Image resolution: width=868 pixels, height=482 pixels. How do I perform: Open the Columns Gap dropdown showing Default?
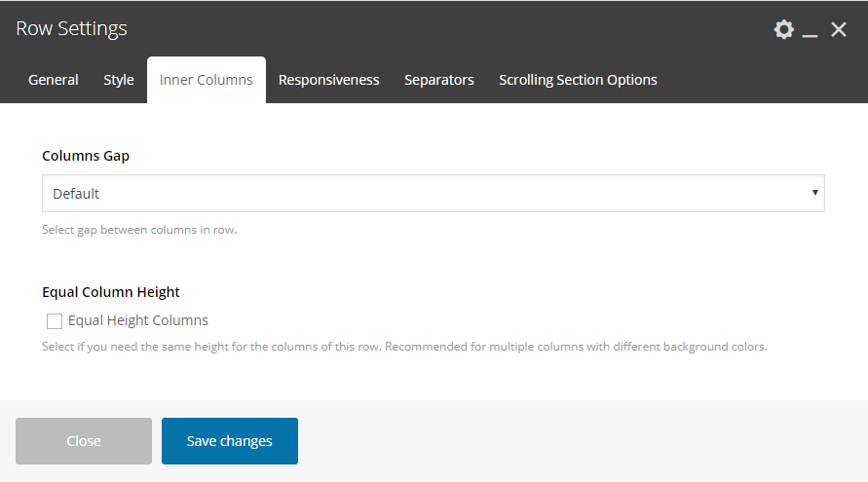434,193
